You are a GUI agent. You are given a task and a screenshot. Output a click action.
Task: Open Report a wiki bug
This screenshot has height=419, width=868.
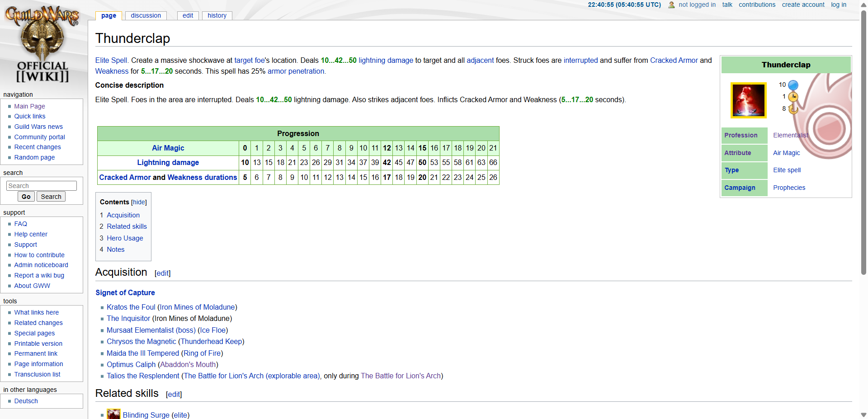click(x=39, y=275)
